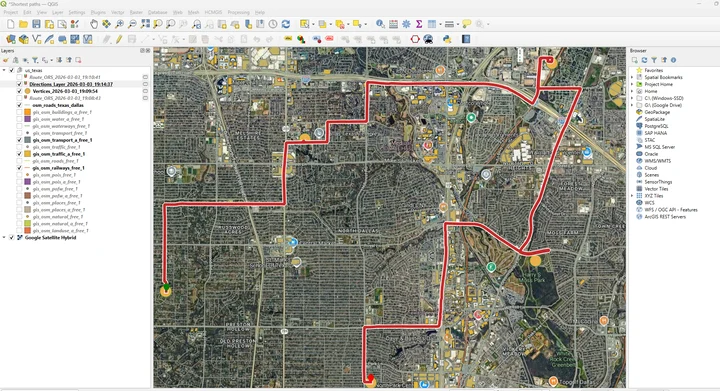Viewport: 720px width, 391px height.
Task: Click the Map Tips yellow speech-bubble icon
Action: 467,24
